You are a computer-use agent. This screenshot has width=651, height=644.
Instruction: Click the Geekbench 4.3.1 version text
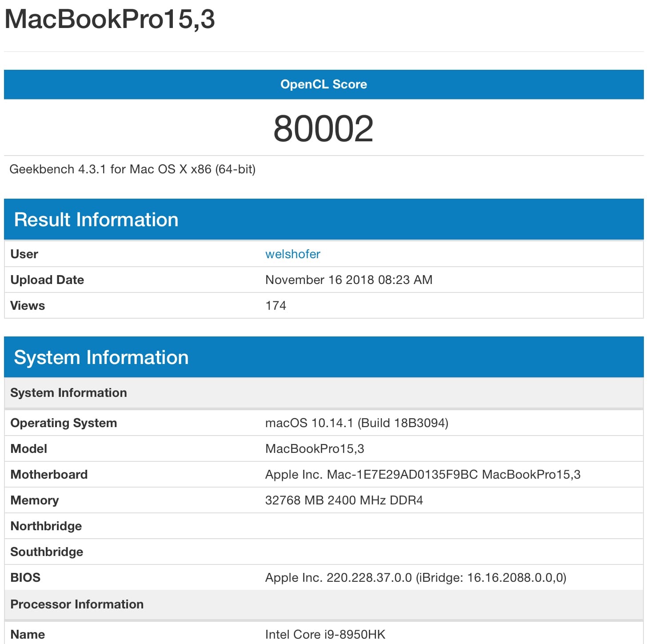pyautogui.click(x=132, y=169)
